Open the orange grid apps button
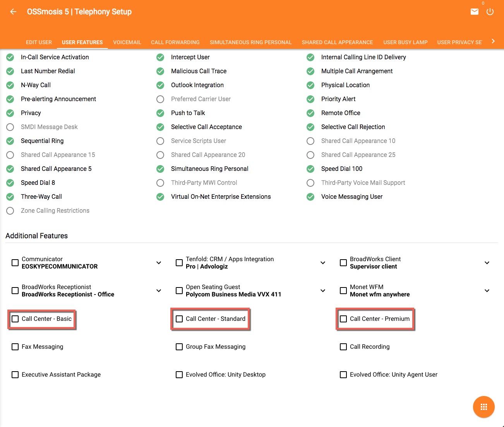Viewport: 504px width, 427px height. [483, 407]
